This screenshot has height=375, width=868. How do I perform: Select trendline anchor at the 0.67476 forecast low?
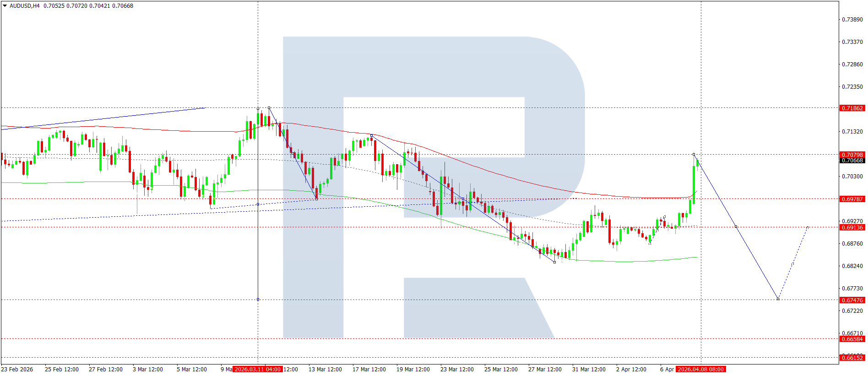tap(778, 299)
